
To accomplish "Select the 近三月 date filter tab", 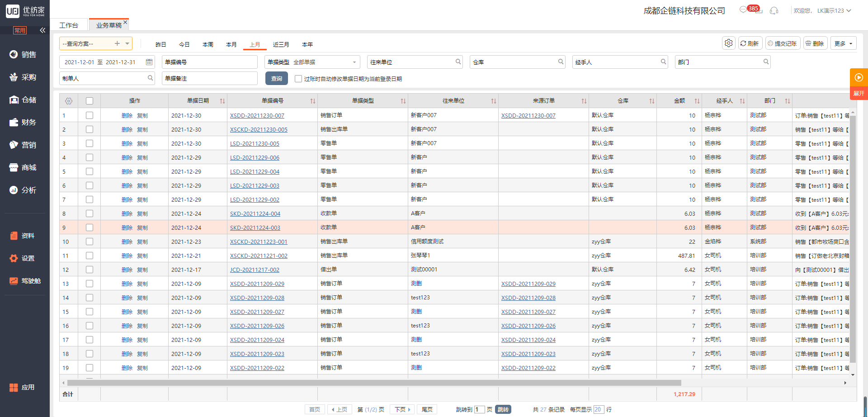I will pos(281,44).
